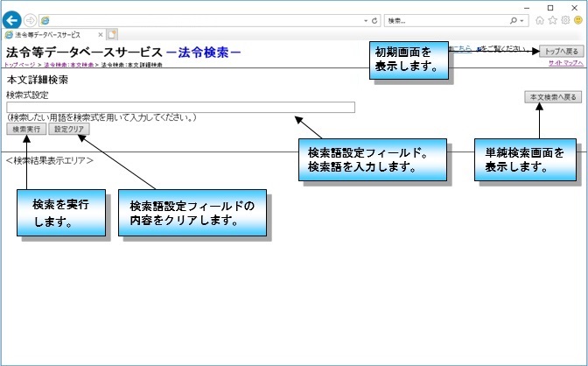Refresh the page with the reload icon

374,19
